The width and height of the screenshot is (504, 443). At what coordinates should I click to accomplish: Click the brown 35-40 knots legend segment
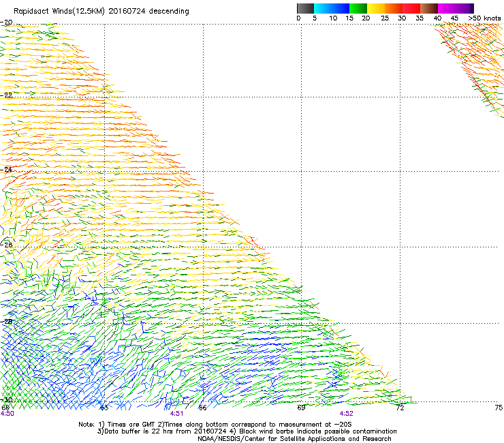(x=429, y=8)
